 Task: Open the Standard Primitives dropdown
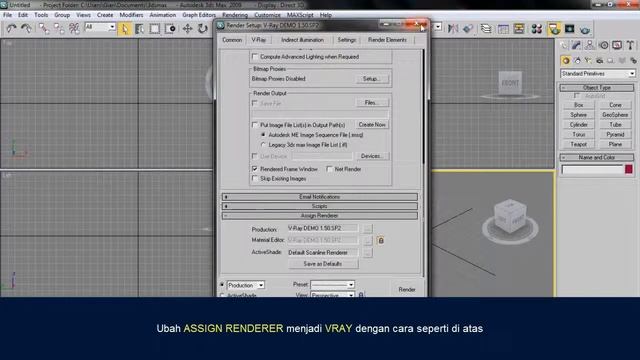pos(598,74)
